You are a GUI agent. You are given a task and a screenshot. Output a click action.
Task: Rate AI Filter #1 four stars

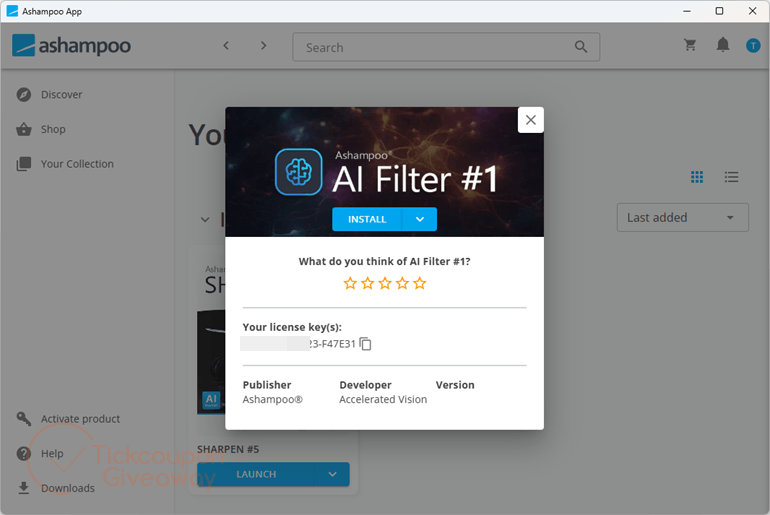point(402,283)
